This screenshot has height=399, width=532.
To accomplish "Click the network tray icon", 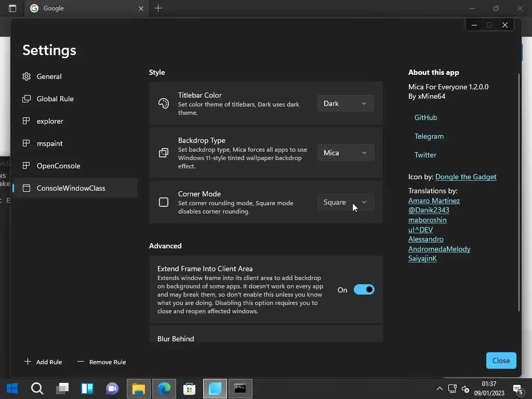I will pos(453,389).
